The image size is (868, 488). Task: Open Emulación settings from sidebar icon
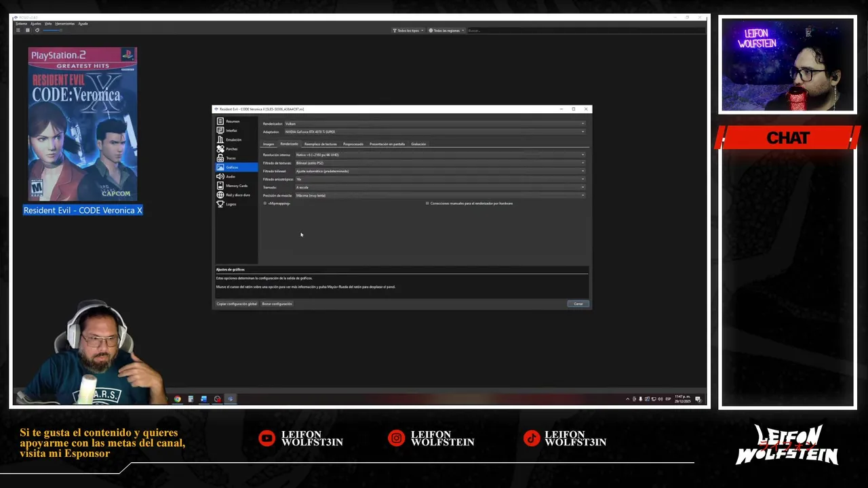point(220,140)
